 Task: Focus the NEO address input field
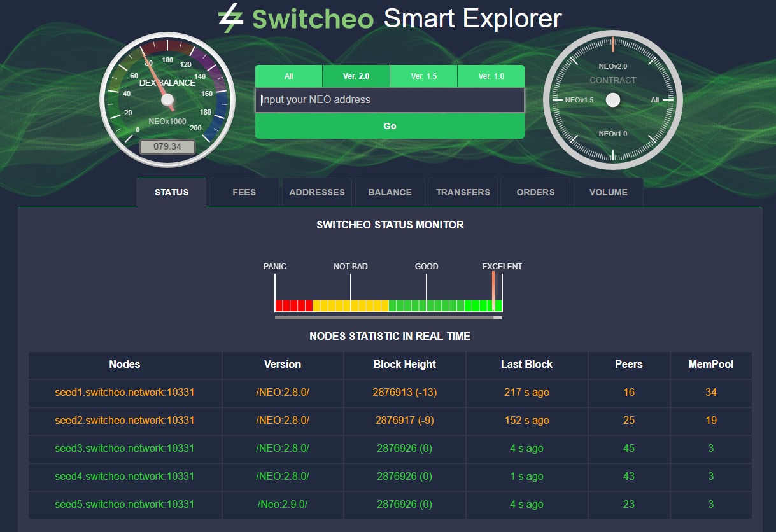(x=390, y=100)
